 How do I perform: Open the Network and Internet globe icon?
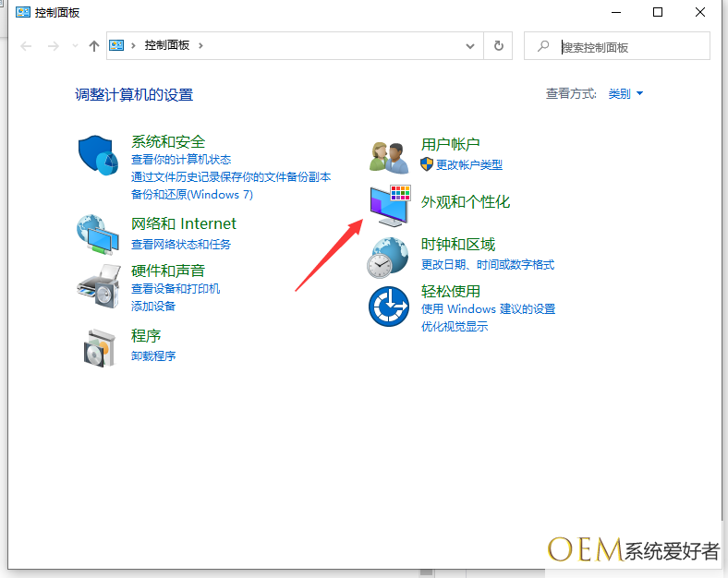tap(98, 234)
